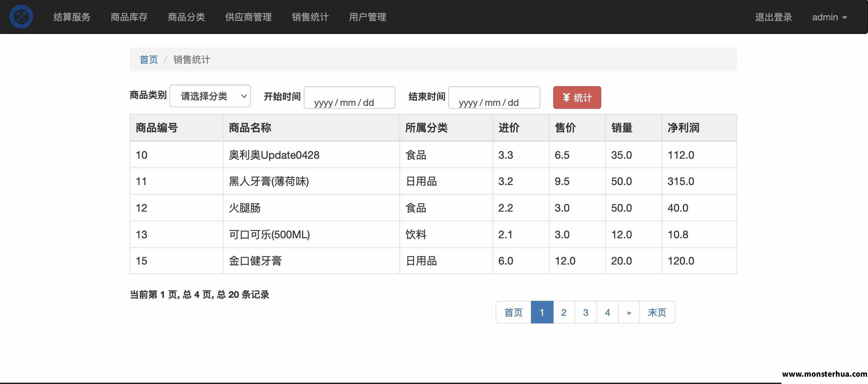Click net profit value 120.0
The image size is (868, 384).
click(x=699, y=261)
